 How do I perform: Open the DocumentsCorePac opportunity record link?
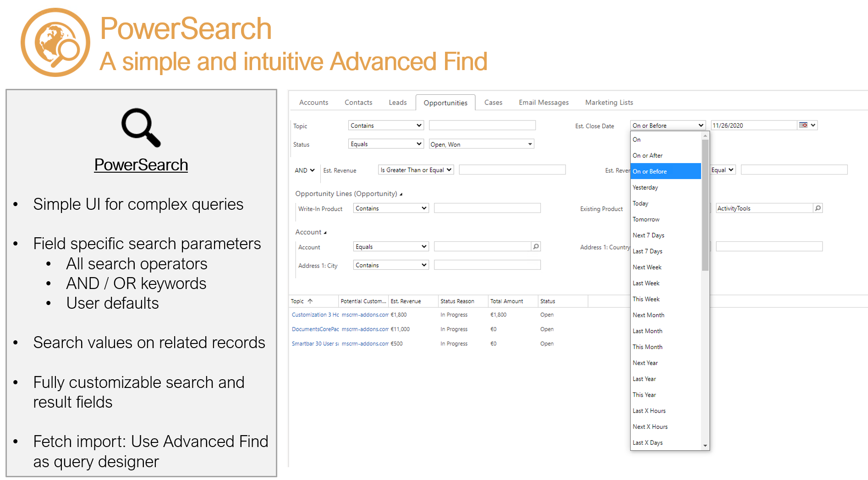pyautogui.click(x=315, y=329)
